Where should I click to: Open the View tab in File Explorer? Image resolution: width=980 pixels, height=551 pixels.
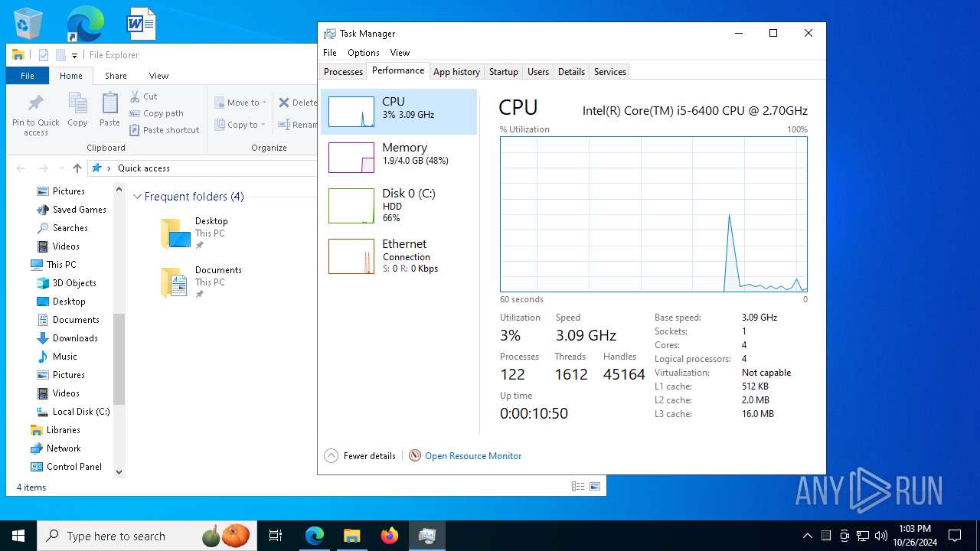(158, 76)
